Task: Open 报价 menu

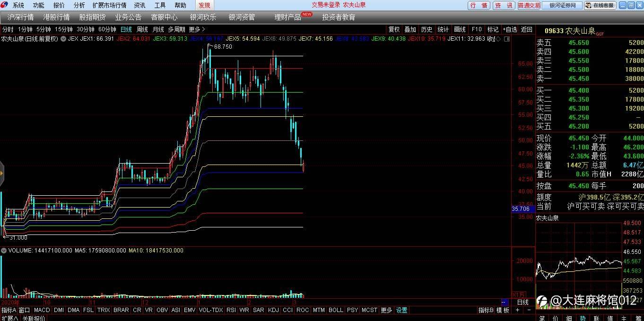Action: pos(59,5)
